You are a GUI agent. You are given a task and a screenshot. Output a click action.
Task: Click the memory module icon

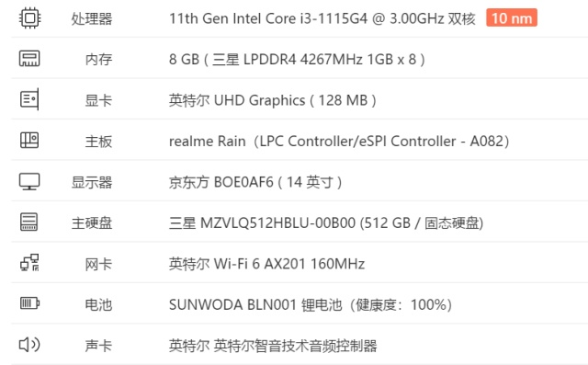click(x=29, y=59)
